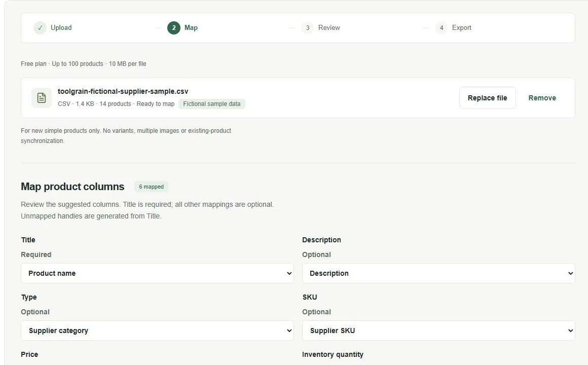Click the Price field label
The image size is (588, 365).
pyautogui.click(x=29, y=354)
